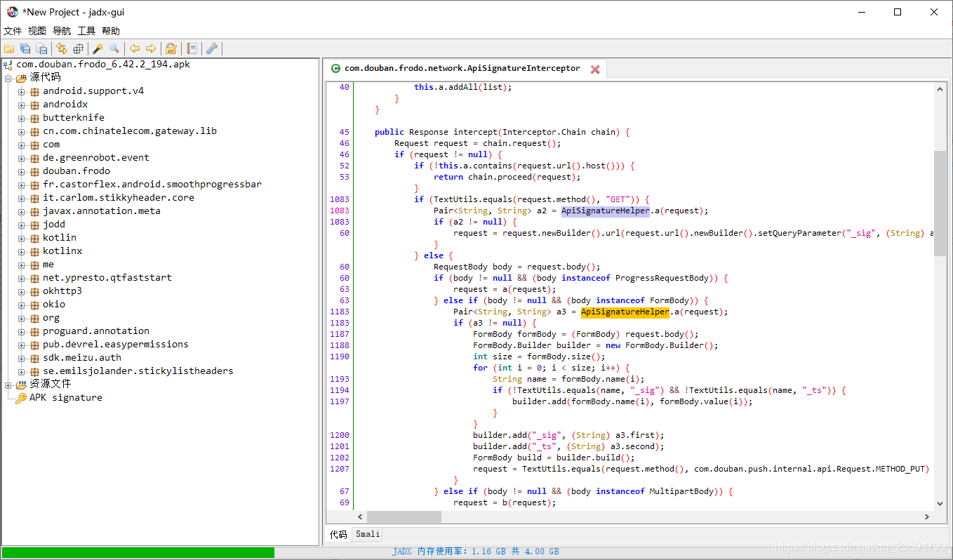Toggle the deobfuscation padlock icon
The image size is (953, 560).
pyautogui.click(x=171, y=48)
